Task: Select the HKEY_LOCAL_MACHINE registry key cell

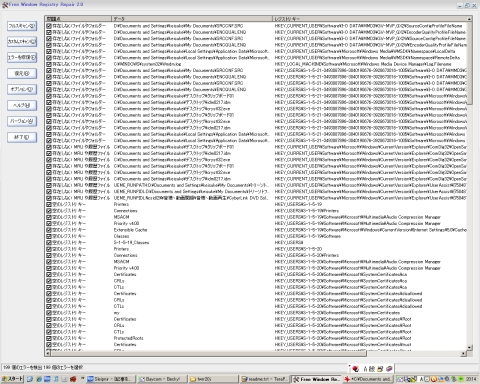Action: point(363,64)
